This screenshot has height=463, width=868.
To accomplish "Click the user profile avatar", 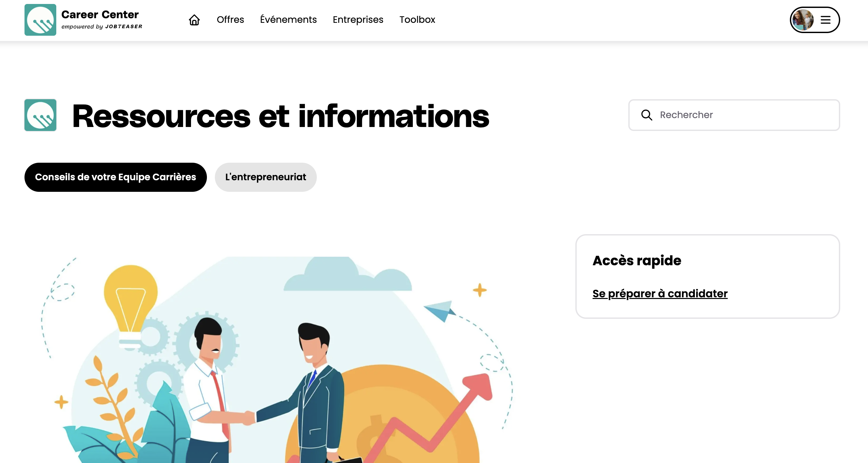I will pyautogui.click(x=803, y=20).
